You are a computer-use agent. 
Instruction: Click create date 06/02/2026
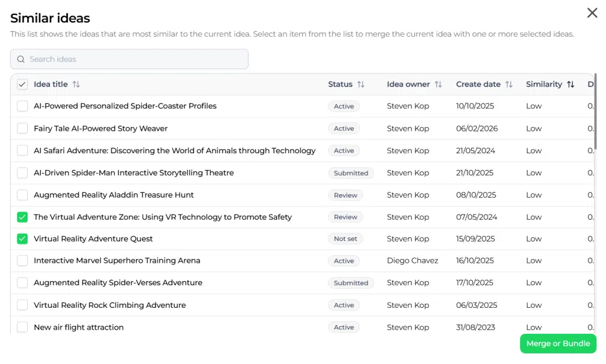[477, 128]
